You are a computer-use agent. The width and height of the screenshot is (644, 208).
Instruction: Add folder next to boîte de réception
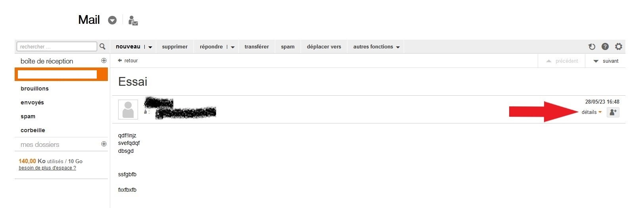pyautogui.click(x=104, y=61)
